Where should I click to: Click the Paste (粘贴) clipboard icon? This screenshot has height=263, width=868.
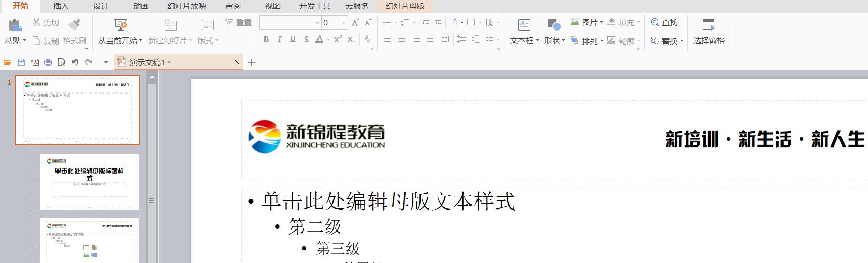pyautogui.click(x=16, y=24)
